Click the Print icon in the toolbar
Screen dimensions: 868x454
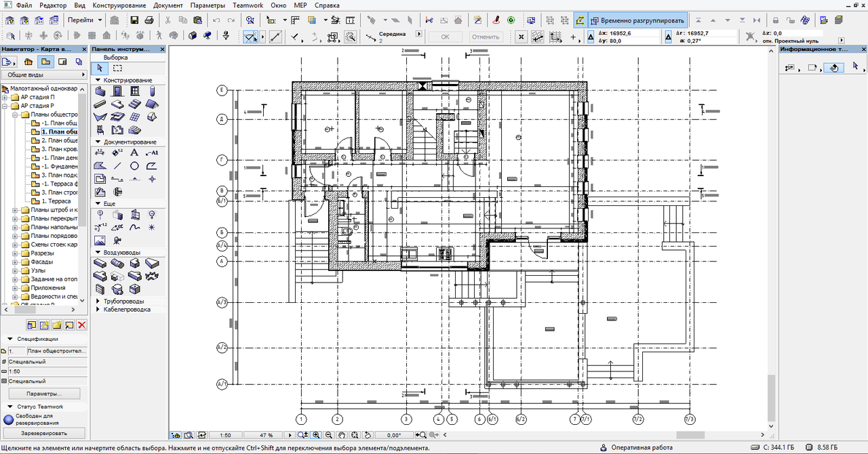coord(151,20)
